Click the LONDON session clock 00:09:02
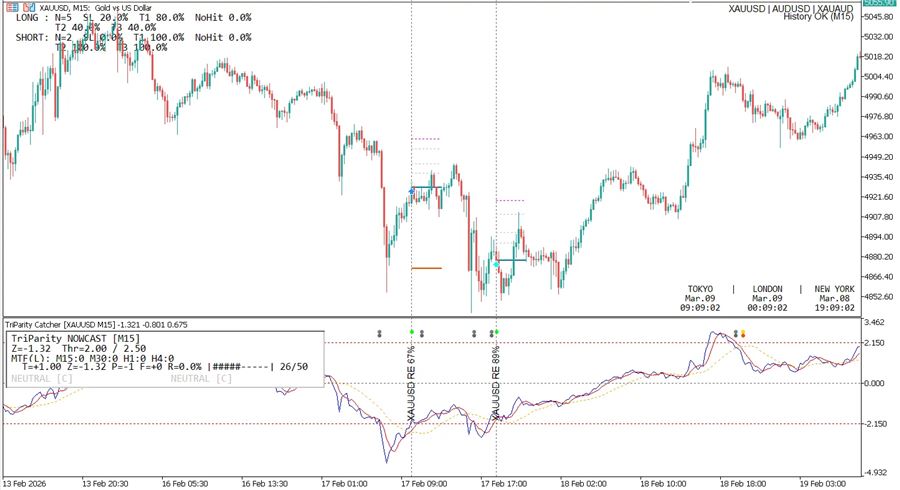 [767, 308]
